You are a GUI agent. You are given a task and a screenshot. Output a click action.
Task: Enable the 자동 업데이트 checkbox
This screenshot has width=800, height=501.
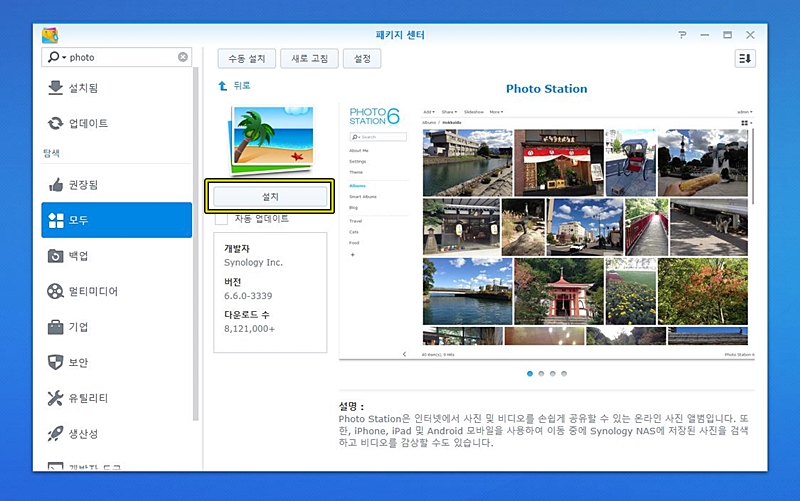point(221,219)
